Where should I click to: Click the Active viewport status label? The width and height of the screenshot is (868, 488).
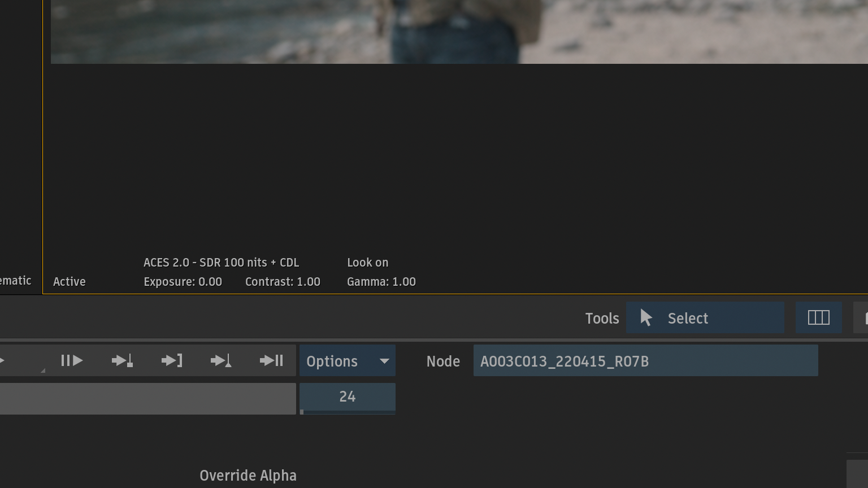[x=70, y=282]
